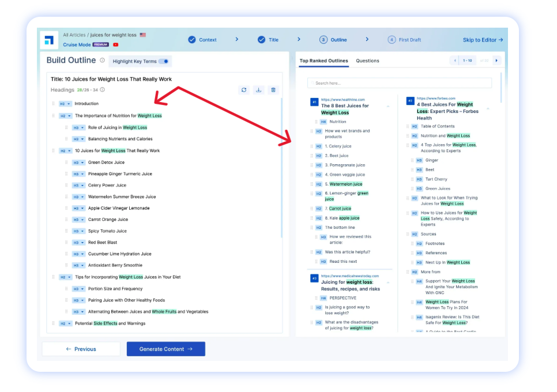Open H3 dropdown for Balancing Nutrients and Calories

click(78, 139)
